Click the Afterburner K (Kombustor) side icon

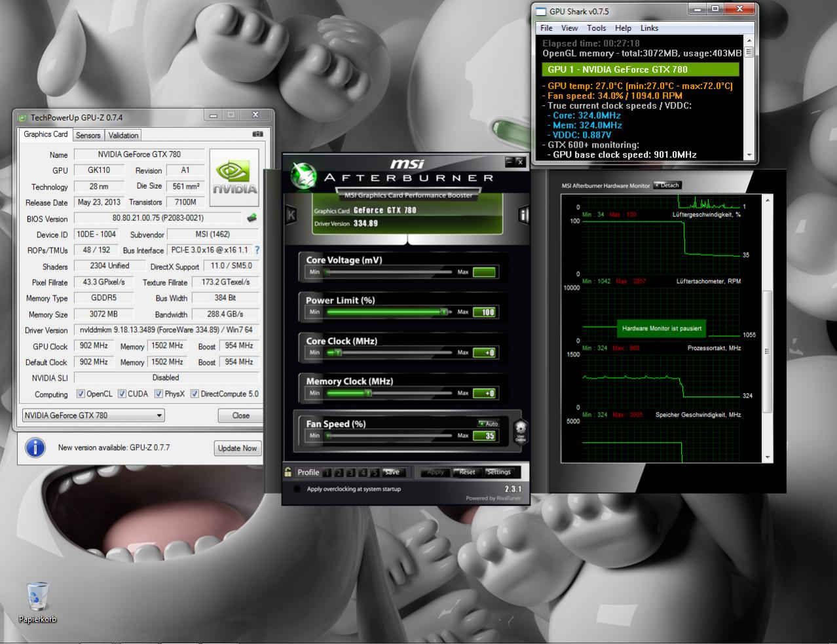[x=291, y=215]
